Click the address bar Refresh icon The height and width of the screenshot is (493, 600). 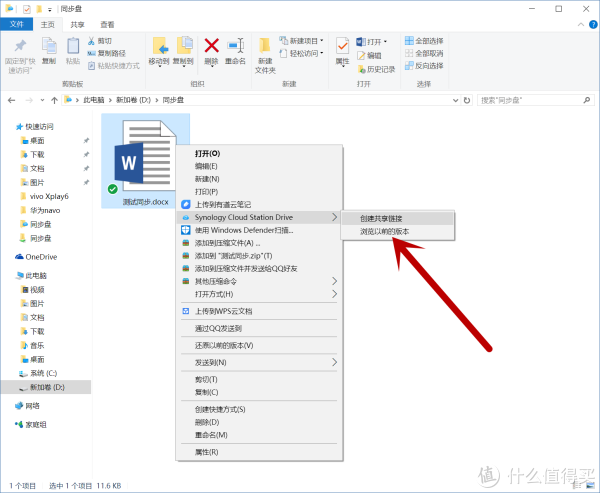[467, 100]
